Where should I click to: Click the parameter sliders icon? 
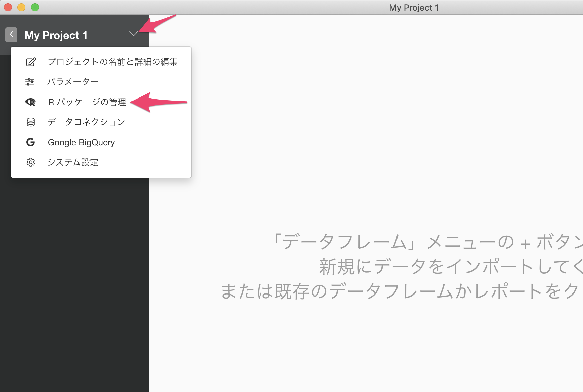click(x=30, y=82)
